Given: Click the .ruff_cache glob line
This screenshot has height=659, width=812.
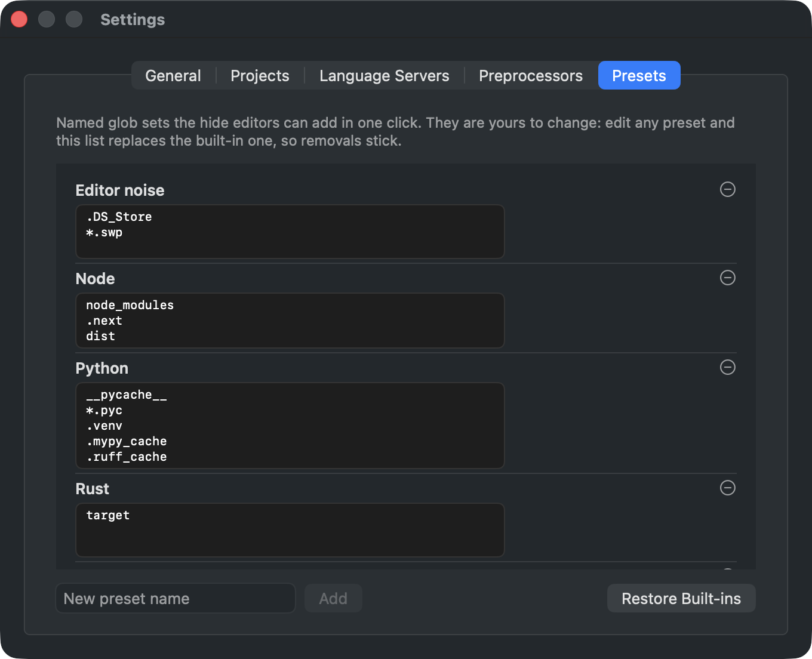Looking at the screenshot, I should [x=127, y=457].
